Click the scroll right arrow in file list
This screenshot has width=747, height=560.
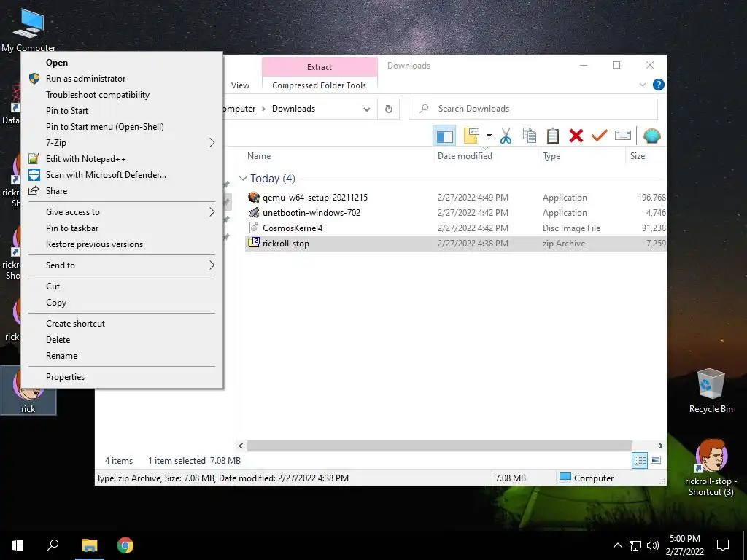click(x=661, y=446)
